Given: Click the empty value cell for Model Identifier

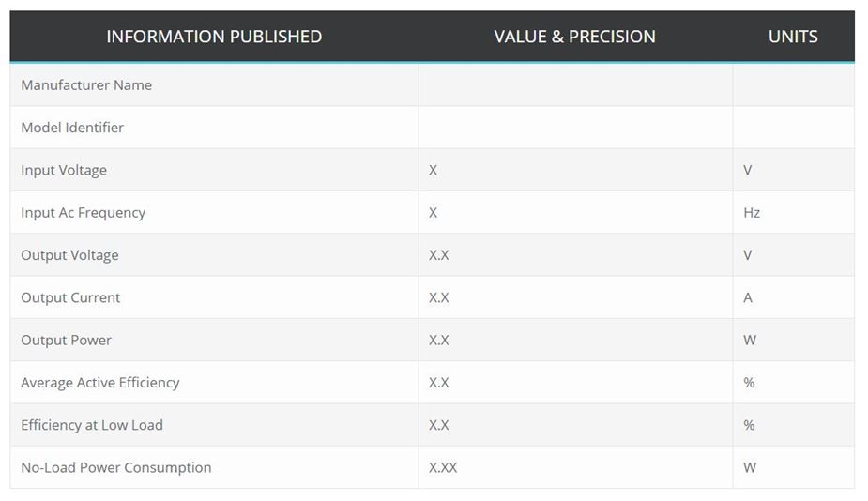Looking at the screenshot, I should tap(574, 128).
